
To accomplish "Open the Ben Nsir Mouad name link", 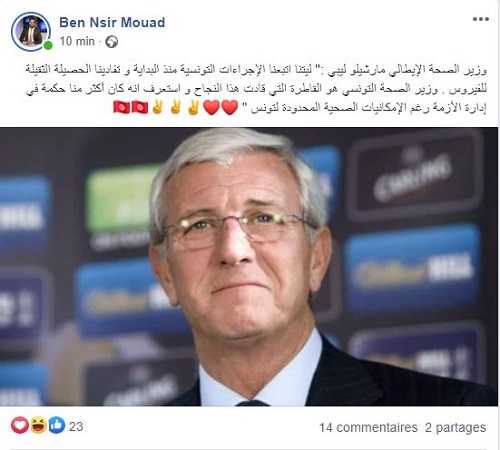I will pos(112,22).
